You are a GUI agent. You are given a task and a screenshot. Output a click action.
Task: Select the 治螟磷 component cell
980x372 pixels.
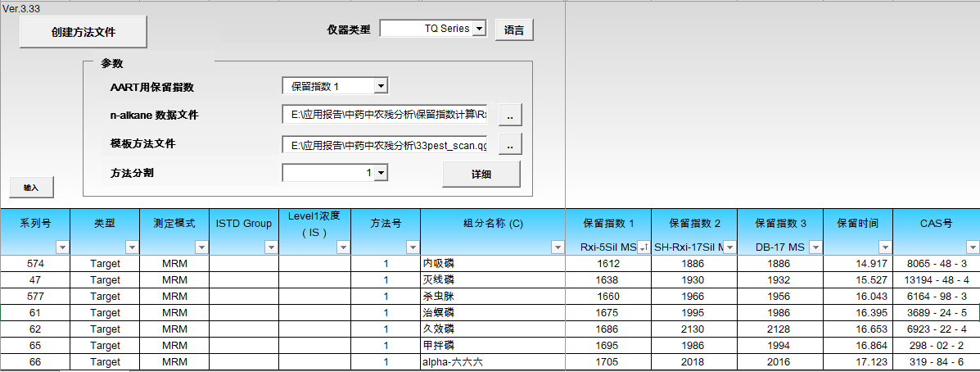pos(491,312)
